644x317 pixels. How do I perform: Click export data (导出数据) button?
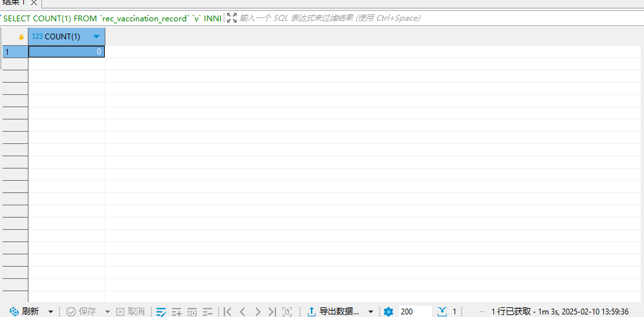pyautogui.click(x=334, y=312)
